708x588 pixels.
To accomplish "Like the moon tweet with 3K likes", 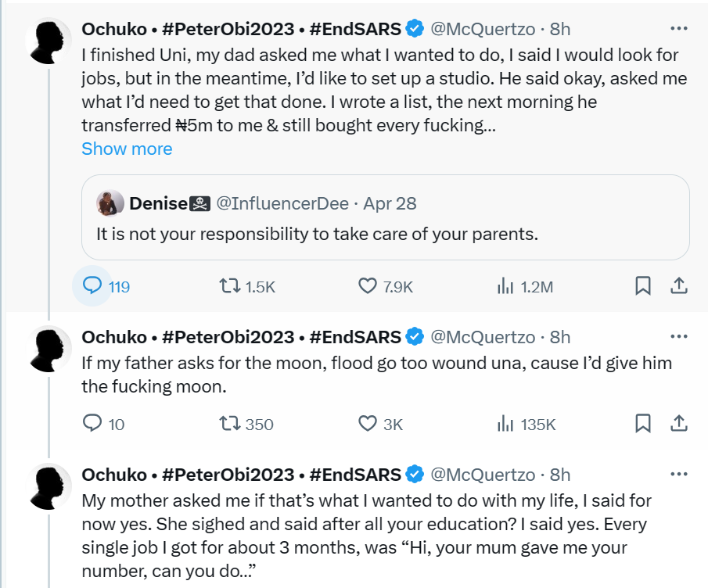I will pos(368,424).
